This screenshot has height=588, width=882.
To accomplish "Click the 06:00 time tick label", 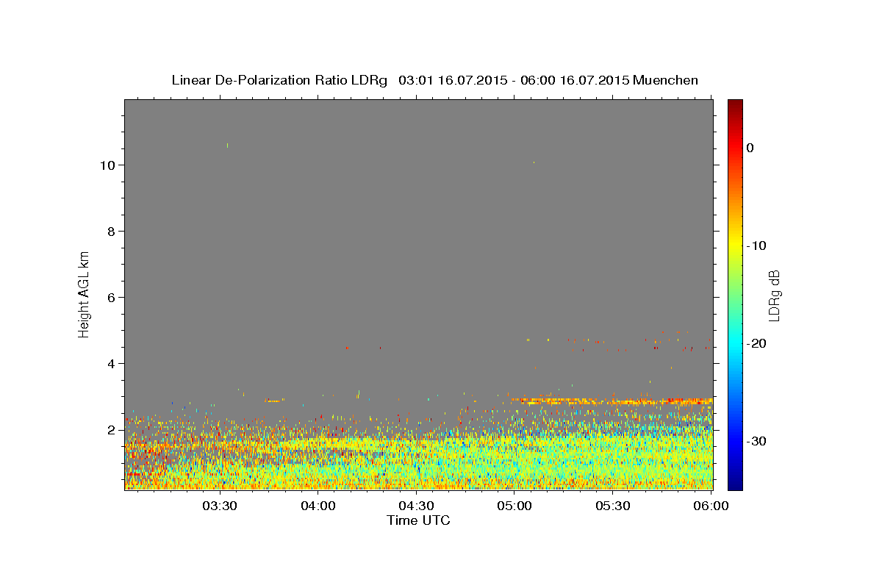I will [x=711, y=506].
